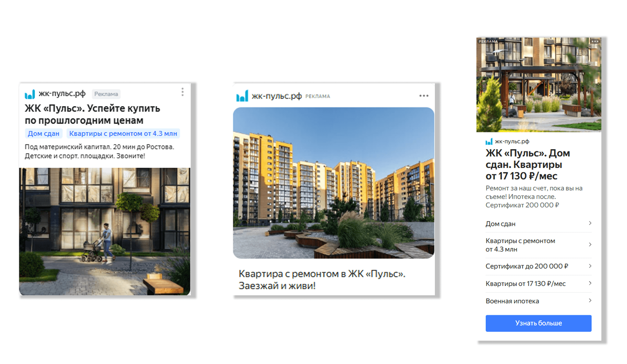The image size is (627, 364).
Task: Click the Реклама badge in the first ad
Action: point(106,94)
